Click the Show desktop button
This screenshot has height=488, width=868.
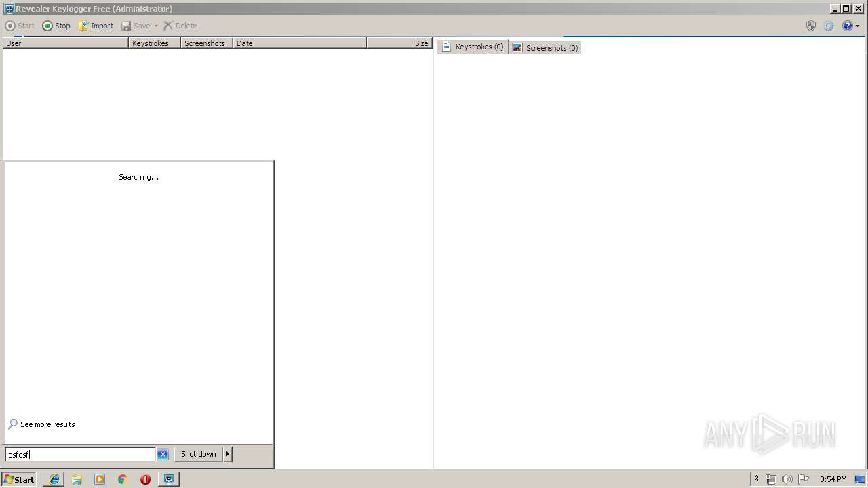(x=860, y=479)
